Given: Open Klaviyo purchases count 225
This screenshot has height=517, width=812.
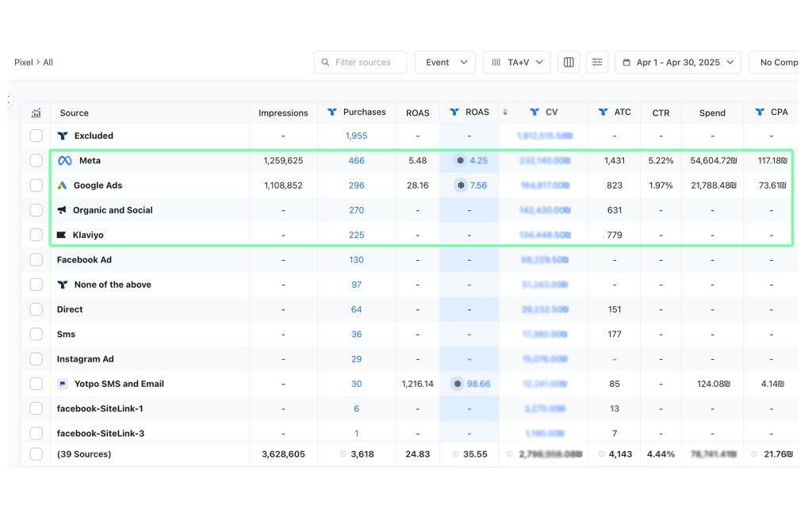Looking at the screenshot, I should 356,235.
